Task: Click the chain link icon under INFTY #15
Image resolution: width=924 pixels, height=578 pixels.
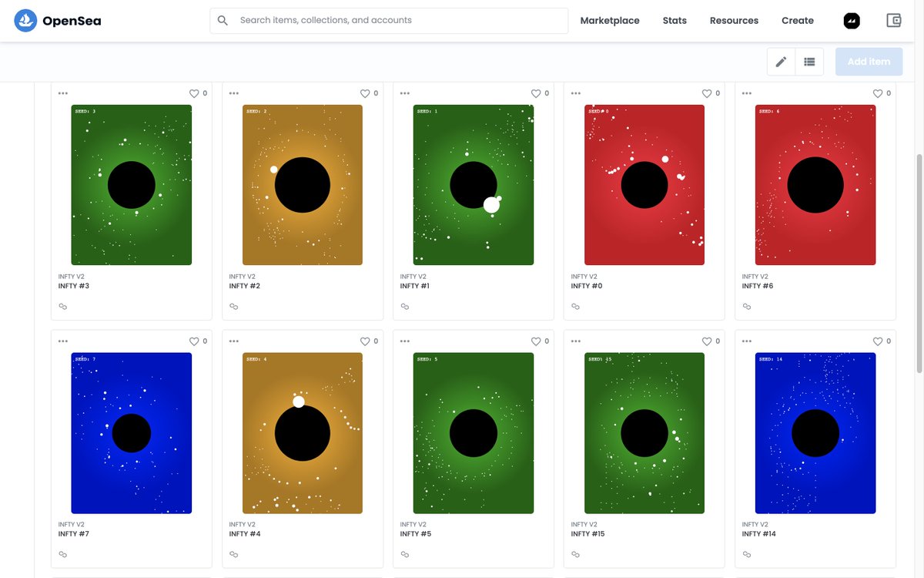Action: click(x=576, y=554)
